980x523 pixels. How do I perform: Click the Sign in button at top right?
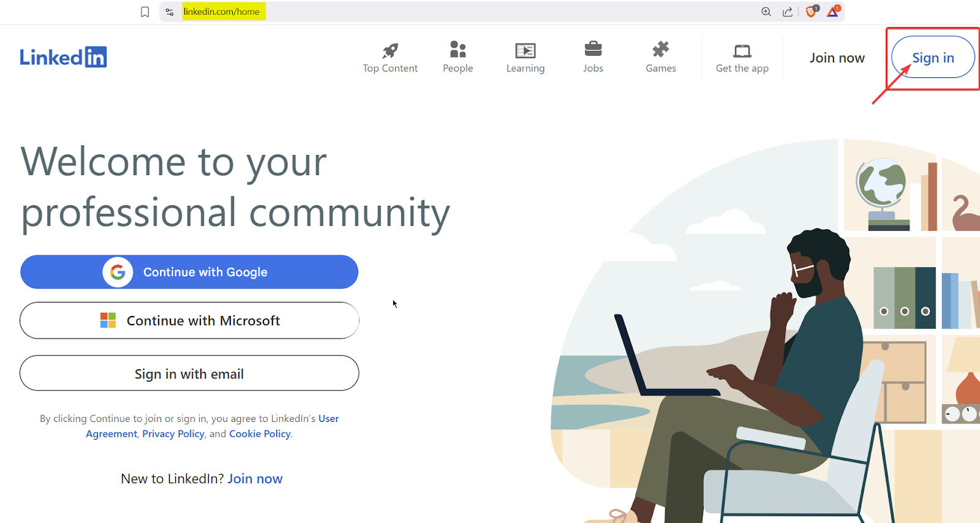[x=932, y=58]
